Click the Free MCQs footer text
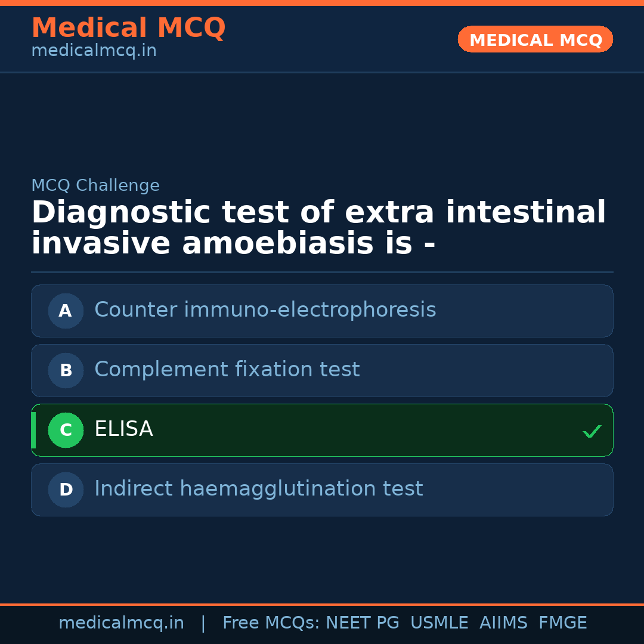The width and height of the screenshot is (644, 644). 271,623
